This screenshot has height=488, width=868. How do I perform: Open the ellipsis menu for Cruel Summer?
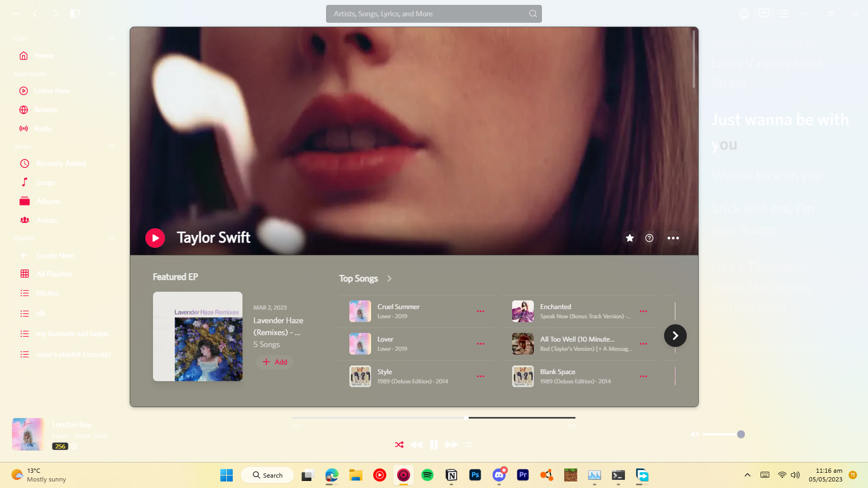tap(481, 311)
